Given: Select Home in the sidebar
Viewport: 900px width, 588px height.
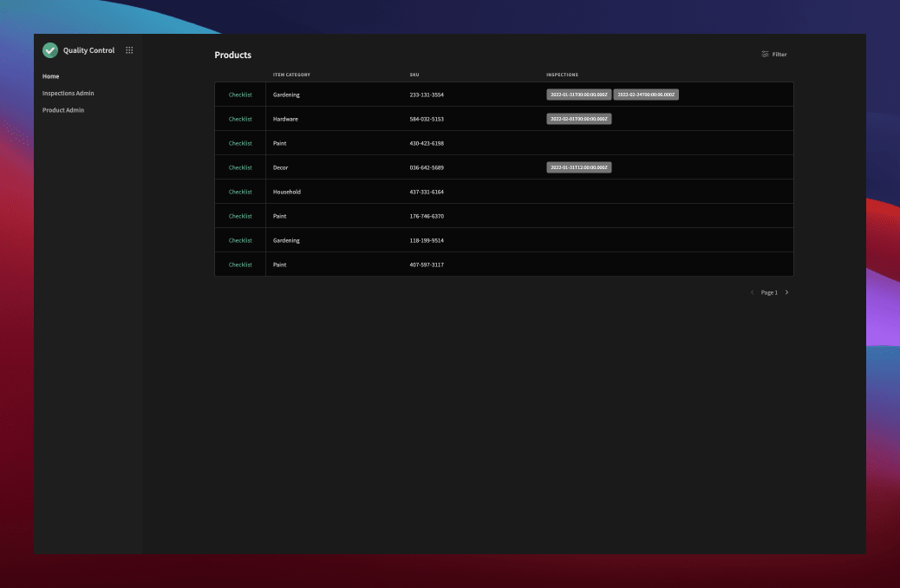Looking at the screenshot, I should pos(51,76).
